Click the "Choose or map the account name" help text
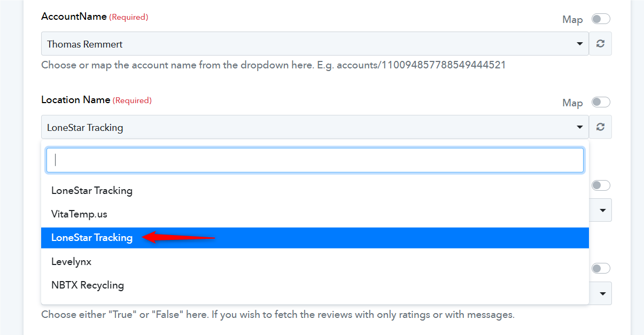Viewport: 644px width, 335px height. 273,65
